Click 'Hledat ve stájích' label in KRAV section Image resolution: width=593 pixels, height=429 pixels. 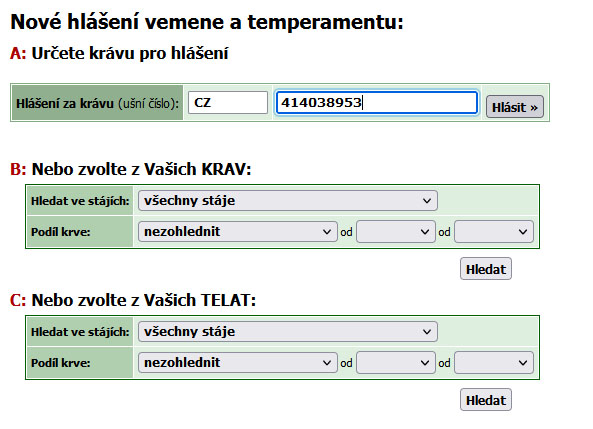point(80,201)
